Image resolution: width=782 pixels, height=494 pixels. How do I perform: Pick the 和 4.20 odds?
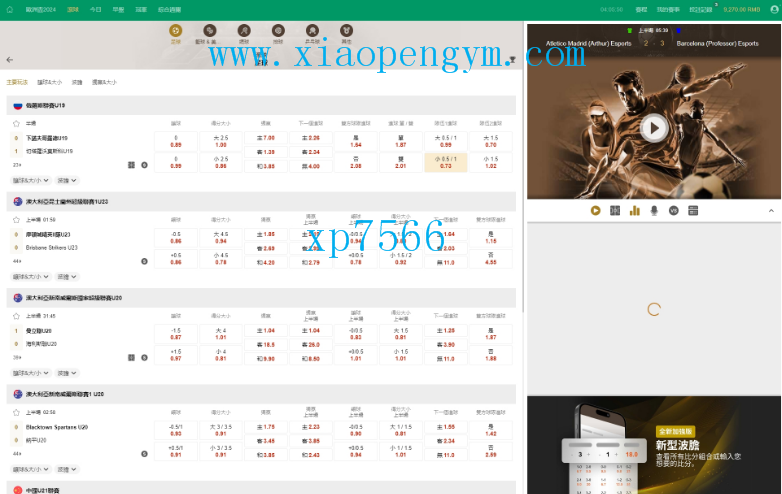[266, 262]
